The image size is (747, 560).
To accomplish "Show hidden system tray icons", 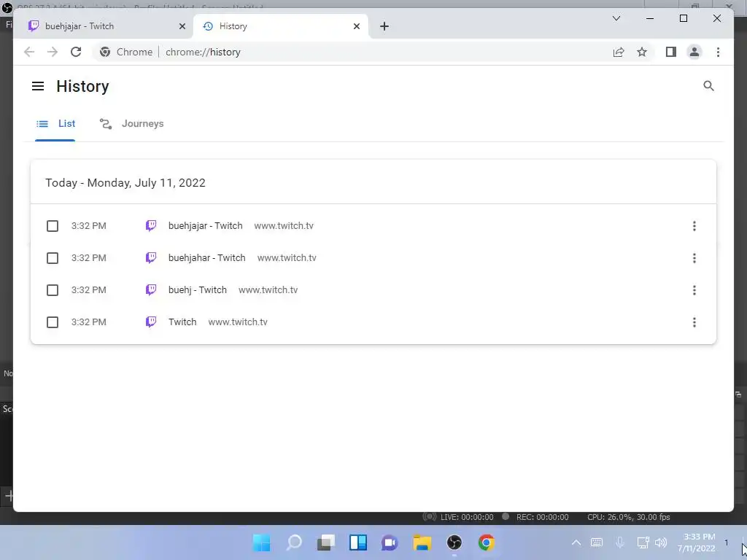I will click(576, 542).
